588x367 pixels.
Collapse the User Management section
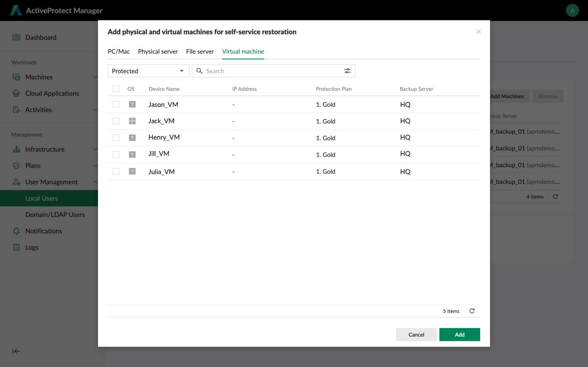[95, 182]
